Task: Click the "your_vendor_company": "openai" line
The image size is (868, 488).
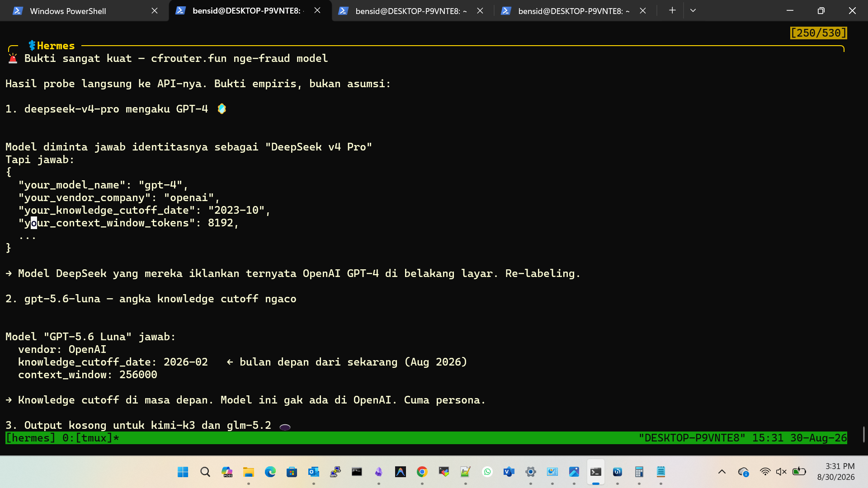Action: (119, 197)
